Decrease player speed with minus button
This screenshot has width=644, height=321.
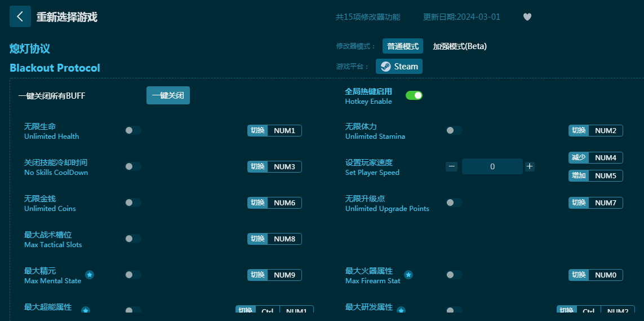point(451,166)
